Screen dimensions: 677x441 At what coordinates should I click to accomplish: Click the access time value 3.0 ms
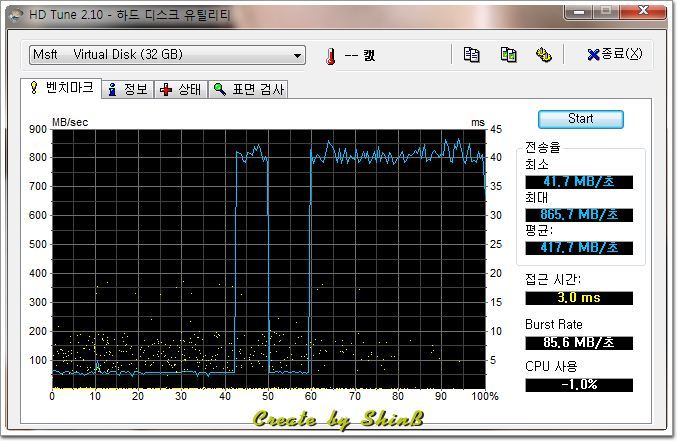[x=579, y=298]
